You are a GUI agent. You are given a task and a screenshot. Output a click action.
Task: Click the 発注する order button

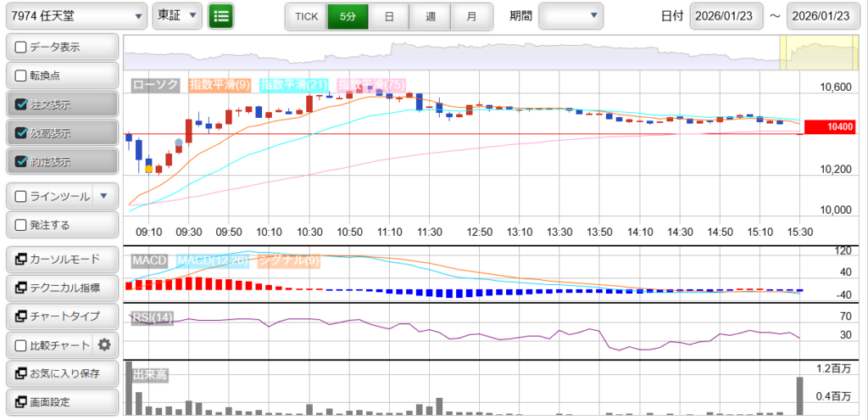pos(62,225)
